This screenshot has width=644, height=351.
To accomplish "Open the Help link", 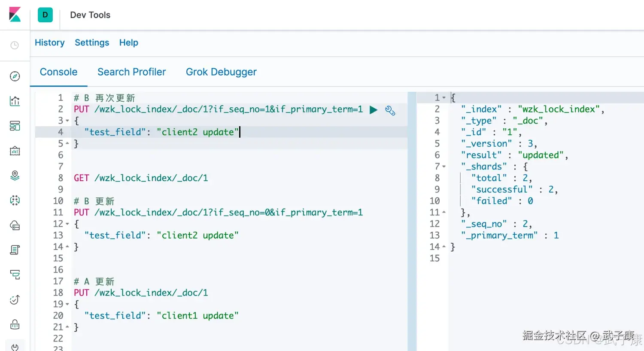I will 128,42.
